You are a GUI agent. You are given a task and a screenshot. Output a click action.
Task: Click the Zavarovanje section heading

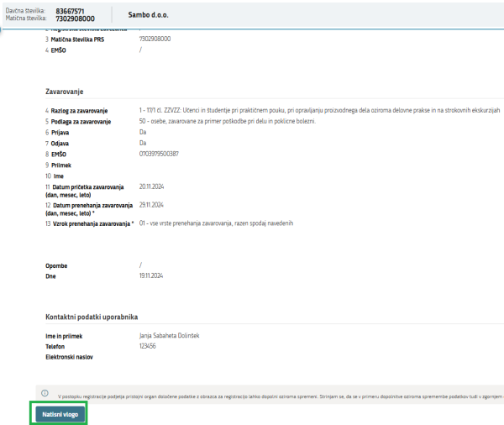coord(71,91)
